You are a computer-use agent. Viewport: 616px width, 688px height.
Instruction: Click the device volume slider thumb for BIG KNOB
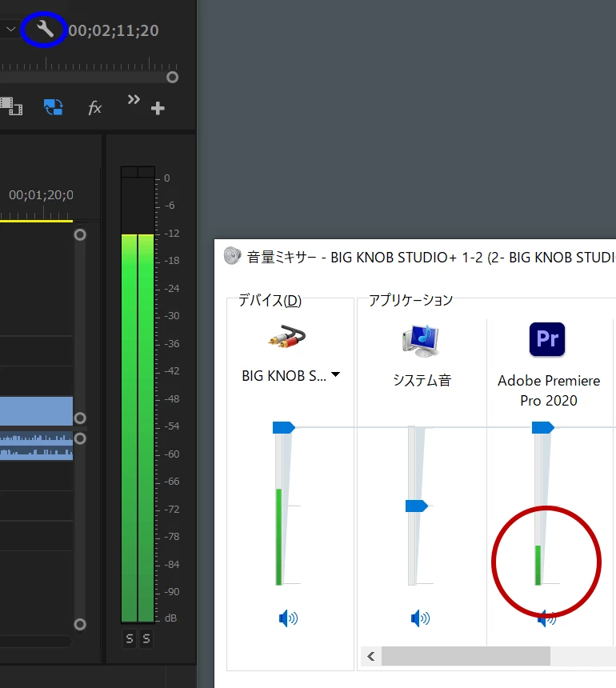pos(284,427)
